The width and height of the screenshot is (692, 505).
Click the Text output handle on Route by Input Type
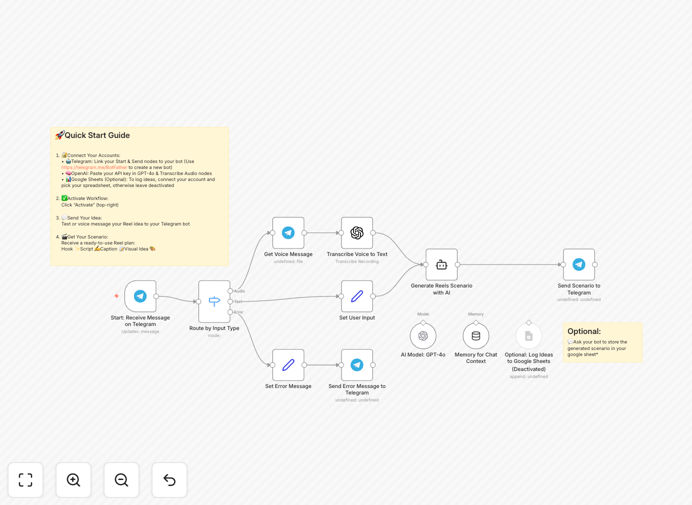tap(230, 301)
